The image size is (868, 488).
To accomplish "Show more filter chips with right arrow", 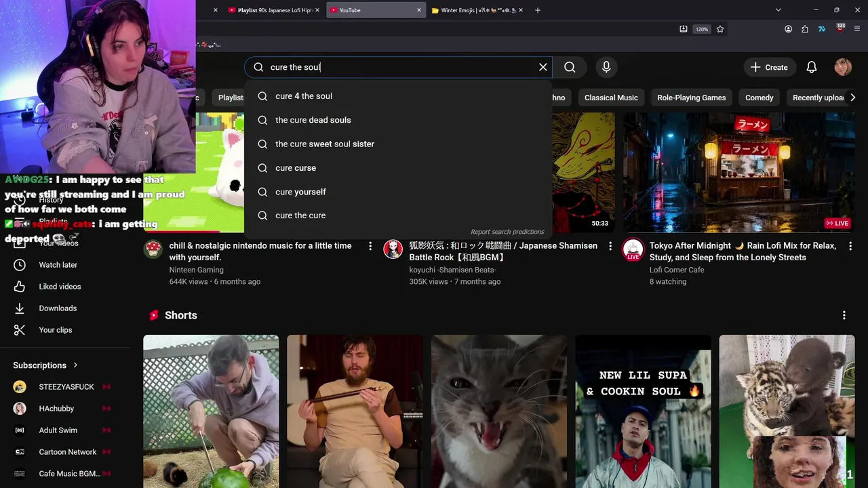I will (852, 98).
